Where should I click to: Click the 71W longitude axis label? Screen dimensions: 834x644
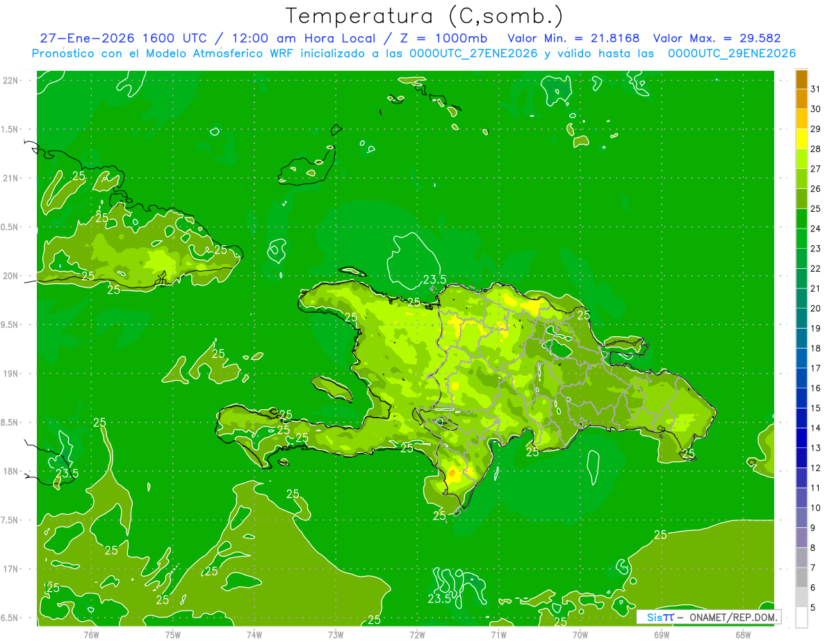coord(498,634)
